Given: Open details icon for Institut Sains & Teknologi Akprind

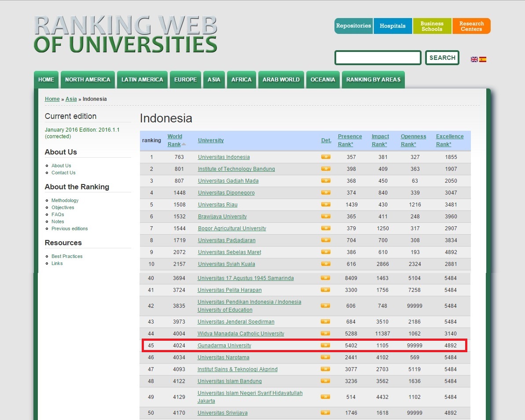Looking at the screenshot, I should point(325,369).
